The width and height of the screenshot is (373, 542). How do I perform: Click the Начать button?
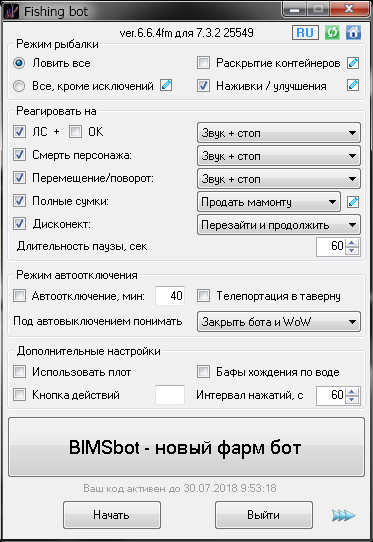coord(112,515)
